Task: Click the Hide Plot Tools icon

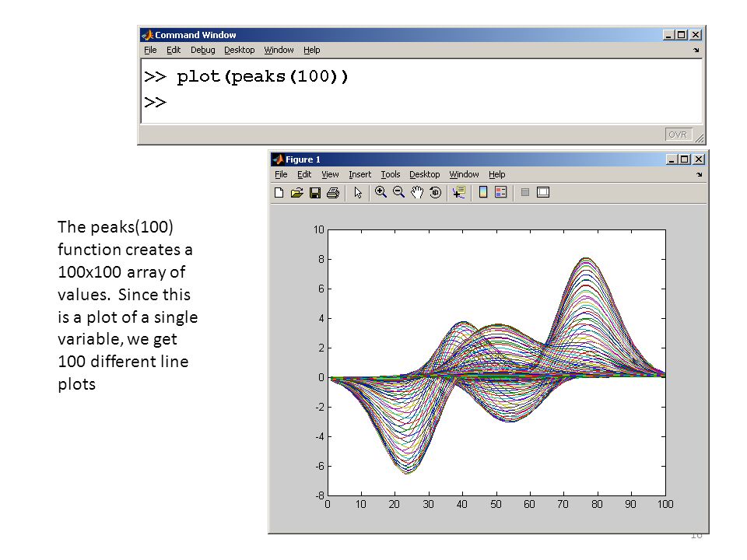Action: coord(525,192)
